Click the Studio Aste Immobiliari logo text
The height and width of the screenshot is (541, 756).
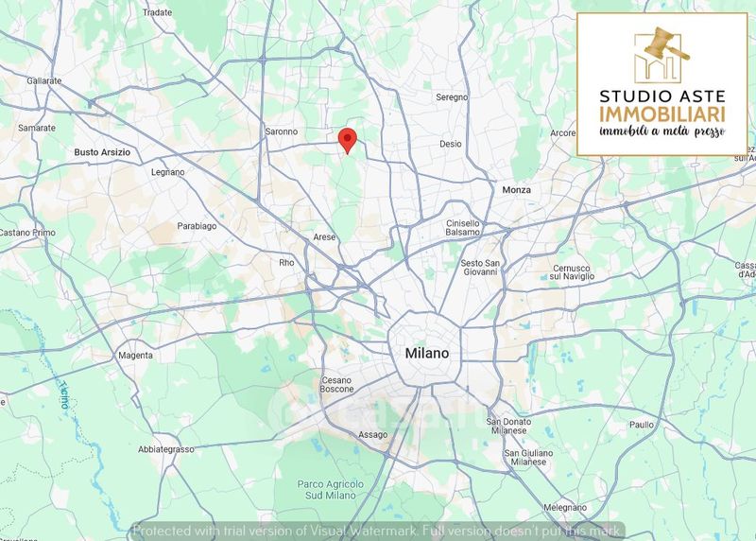661,106
